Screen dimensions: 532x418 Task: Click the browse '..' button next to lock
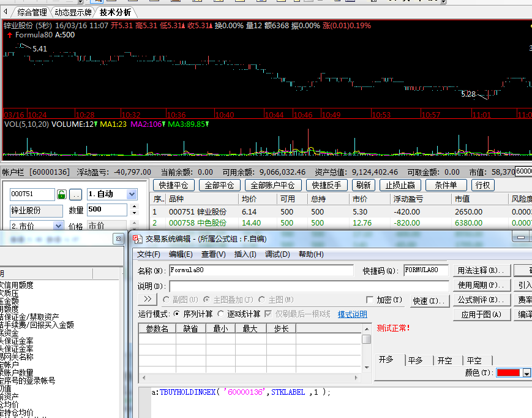75,194
